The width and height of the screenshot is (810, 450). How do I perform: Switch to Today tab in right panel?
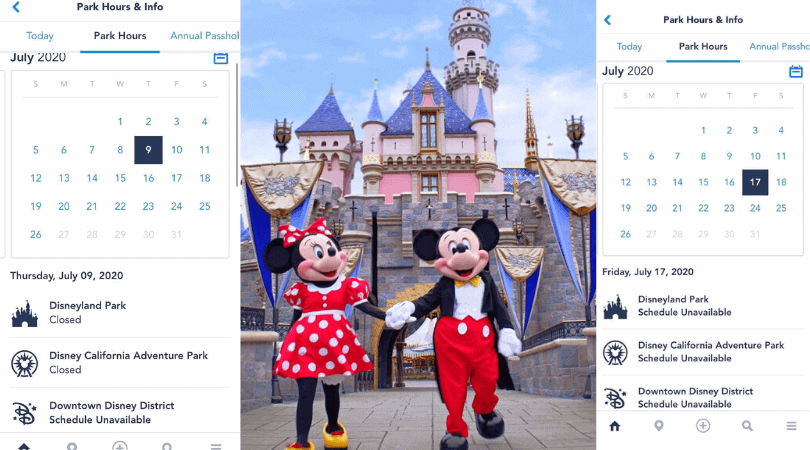point(629,46)
